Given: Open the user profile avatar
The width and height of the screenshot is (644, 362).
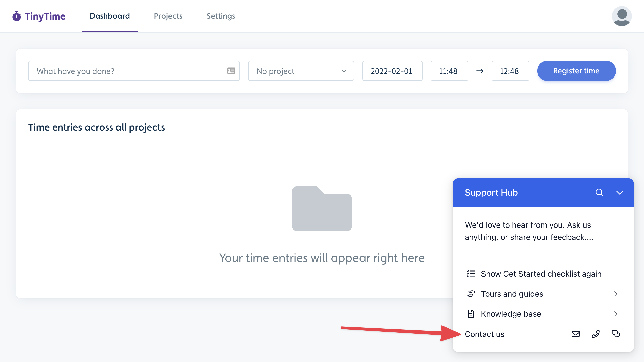Looking at the screenshot, I should click(621, 16).
